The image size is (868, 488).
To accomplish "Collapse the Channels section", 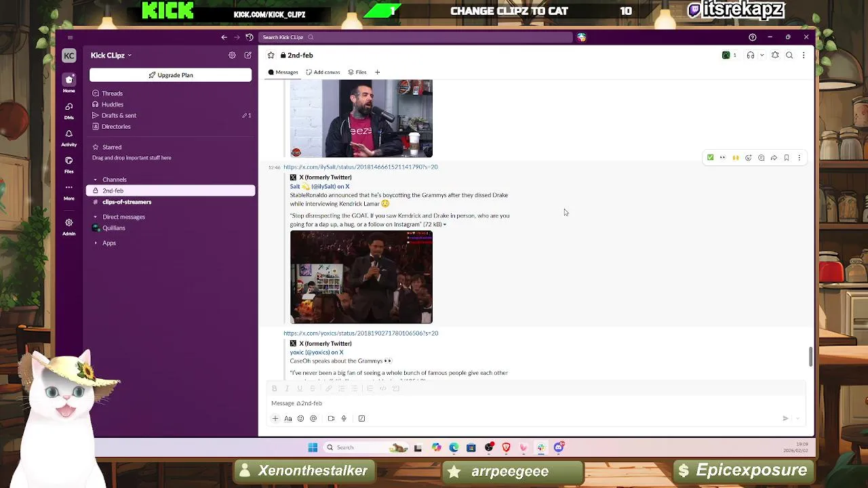I will (x=96, y=180).
